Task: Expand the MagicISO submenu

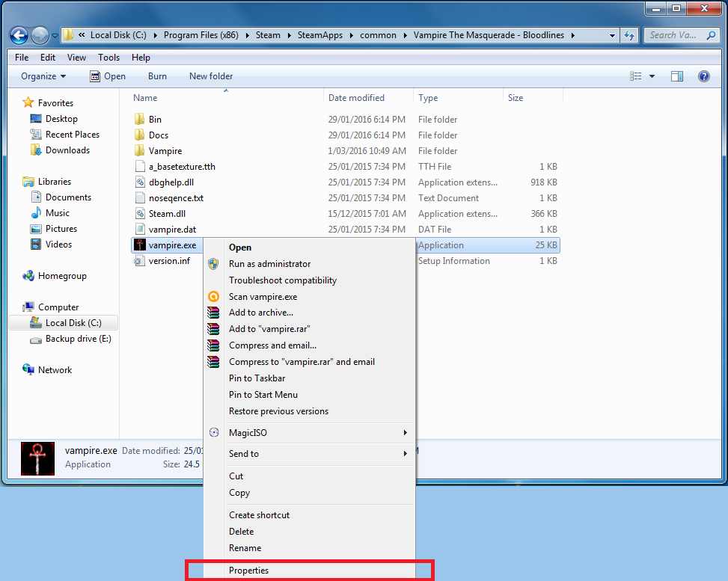Action: 309,432
